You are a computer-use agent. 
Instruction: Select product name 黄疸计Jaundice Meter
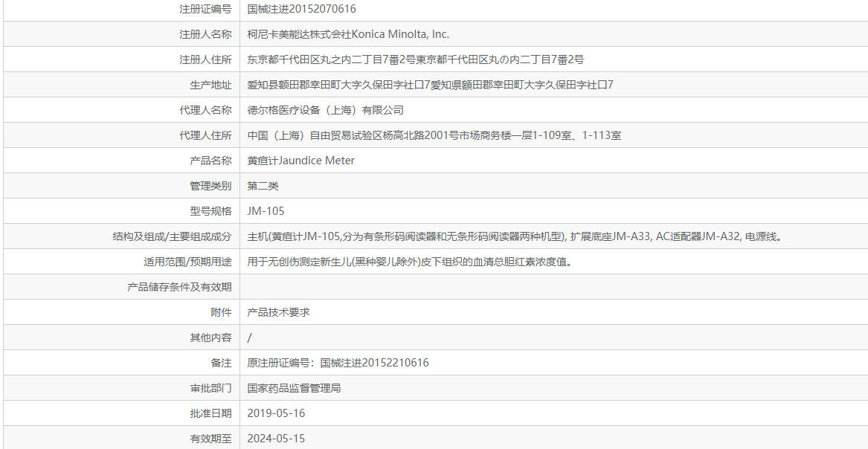coord(301,161)
